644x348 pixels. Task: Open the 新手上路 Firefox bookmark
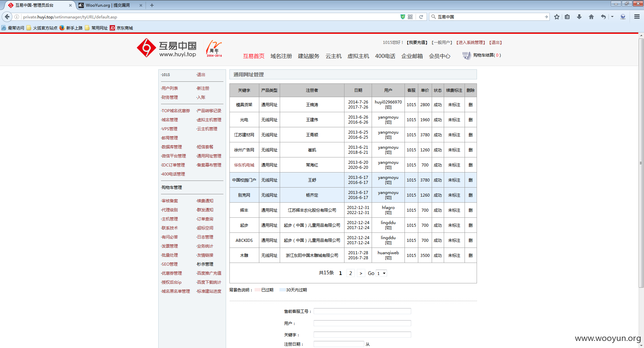[x=71, y=28]
